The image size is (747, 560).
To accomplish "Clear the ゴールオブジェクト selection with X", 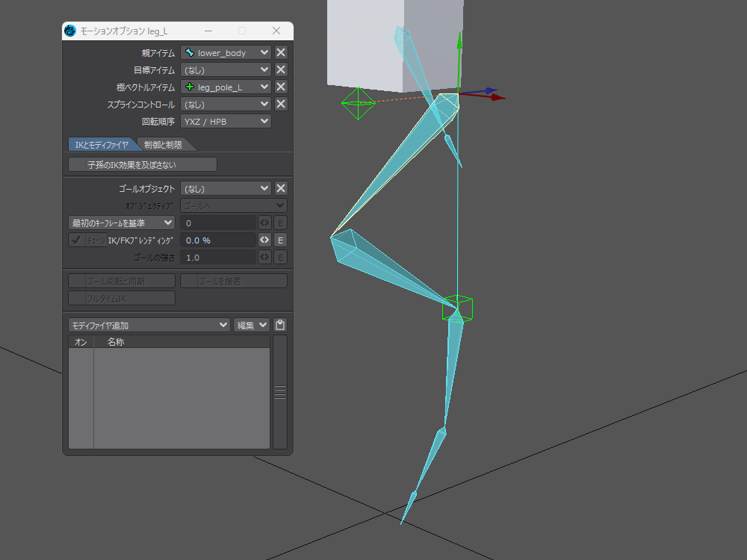I will [281, 189].
